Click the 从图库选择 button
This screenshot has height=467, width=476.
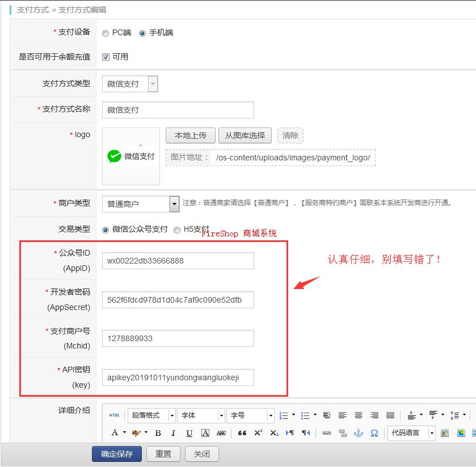click(245, 135)
